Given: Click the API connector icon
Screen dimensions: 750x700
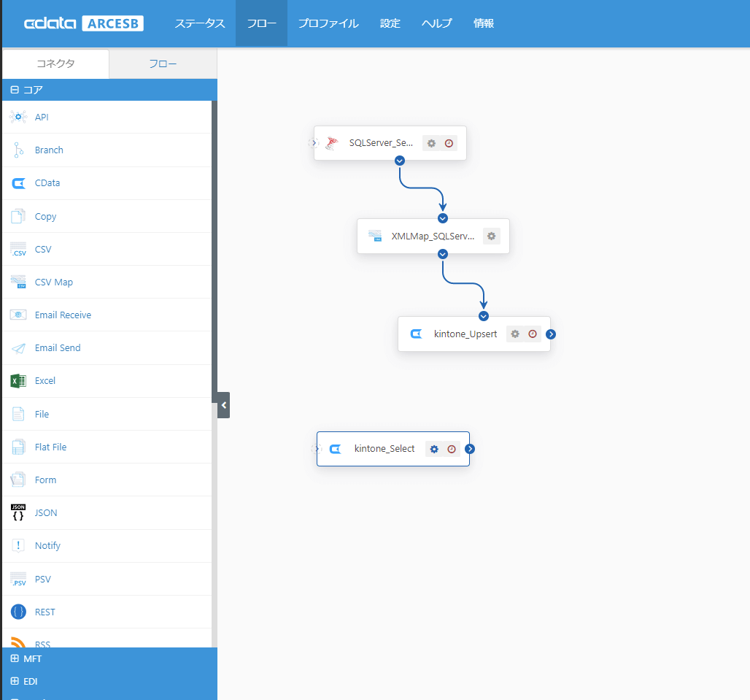Looking at the screenshot, I should [18, 117].
